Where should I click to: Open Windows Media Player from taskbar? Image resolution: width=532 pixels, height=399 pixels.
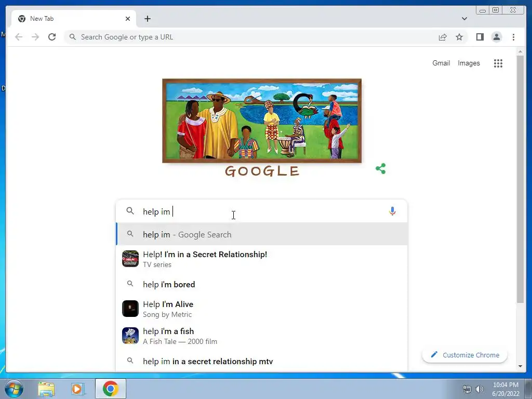pyautogui.click(x=78, y=389)
